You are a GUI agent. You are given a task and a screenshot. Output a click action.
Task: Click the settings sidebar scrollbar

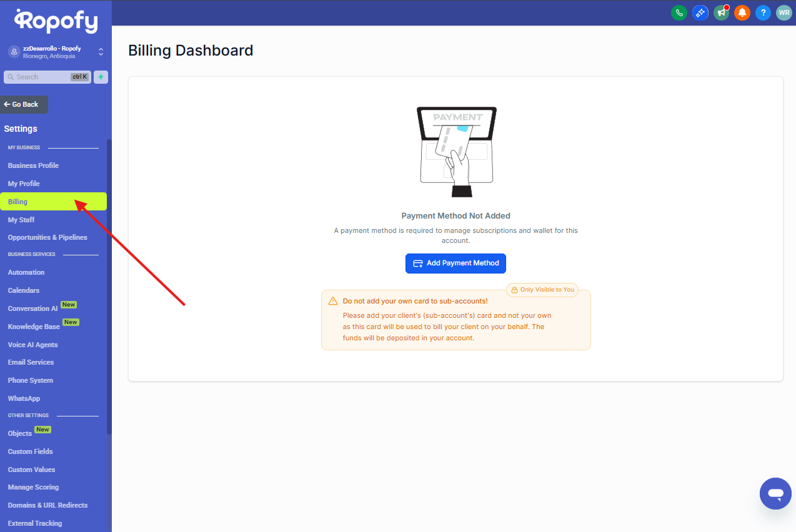(x=109, y=287)
